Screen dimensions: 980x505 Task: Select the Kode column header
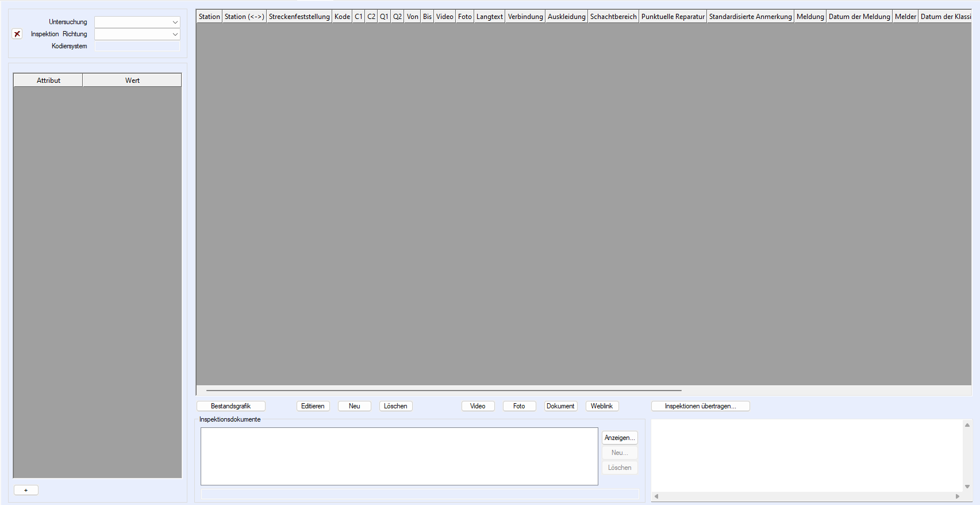click(342, 17)
